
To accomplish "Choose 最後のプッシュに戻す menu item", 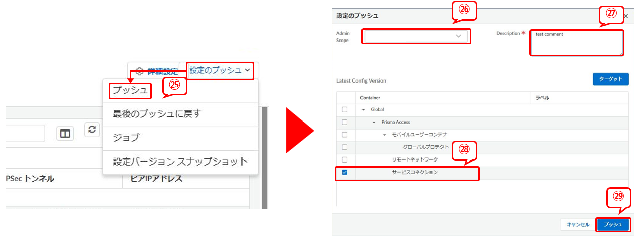I will tap(156, 114).
